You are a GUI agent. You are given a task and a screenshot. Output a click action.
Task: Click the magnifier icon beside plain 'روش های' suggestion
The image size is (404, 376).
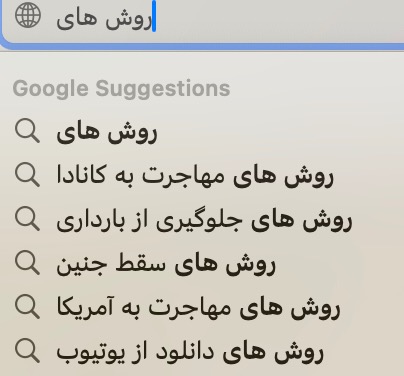click(x=27, y=131)
